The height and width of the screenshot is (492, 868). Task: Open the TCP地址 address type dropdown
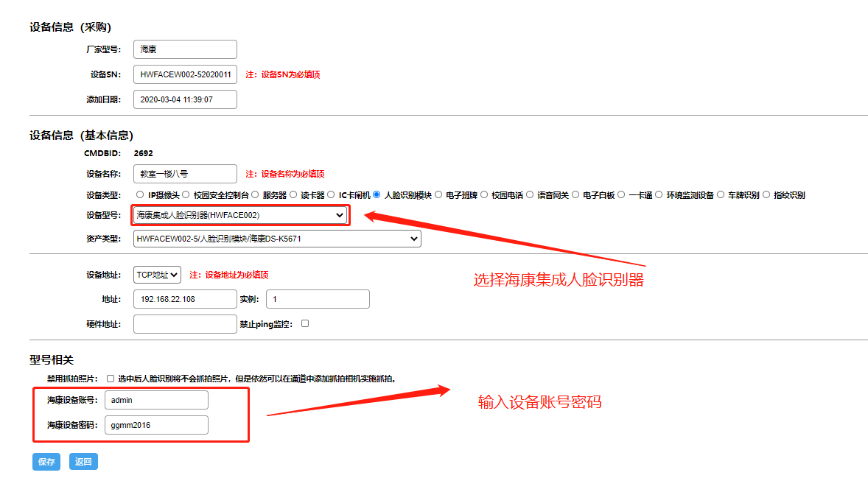click(x=157, y=275)
